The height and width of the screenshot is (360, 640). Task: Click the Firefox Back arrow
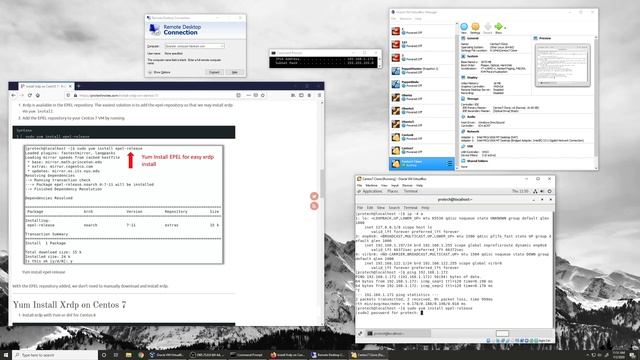coord(13,96)
